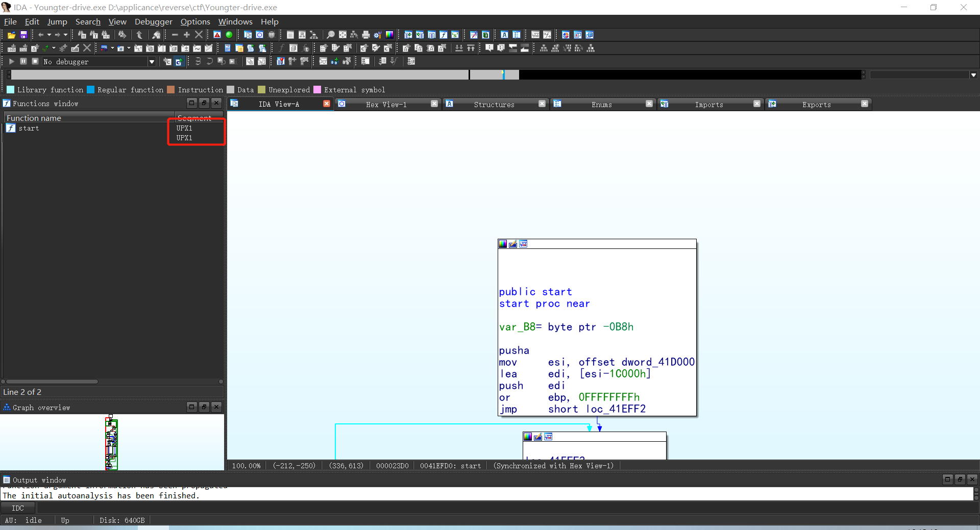Image resolution: width=980 pixels, height=530 pixels.
Task: Expand the data definition dropdown arrow
Action: [53, 47]
